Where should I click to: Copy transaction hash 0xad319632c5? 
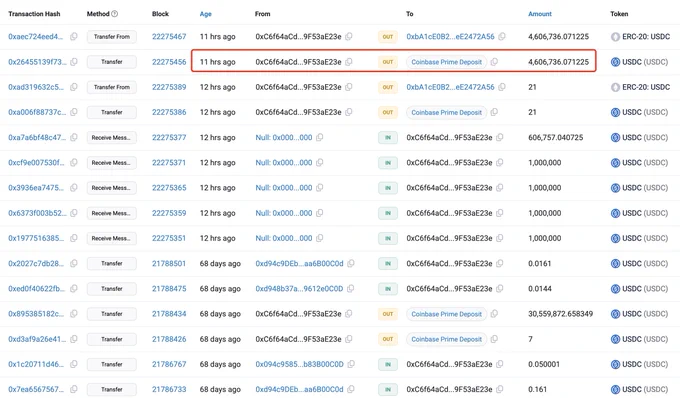74,87
